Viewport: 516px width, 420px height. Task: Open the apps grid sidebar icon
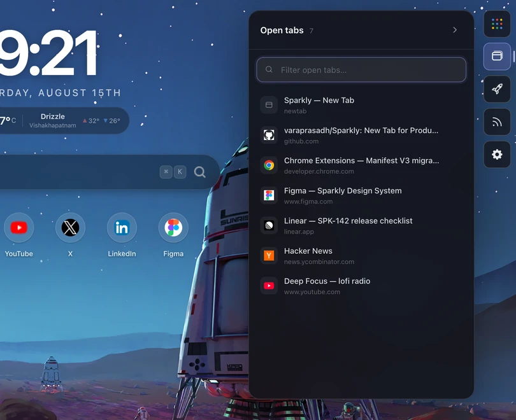click(497, 24)
